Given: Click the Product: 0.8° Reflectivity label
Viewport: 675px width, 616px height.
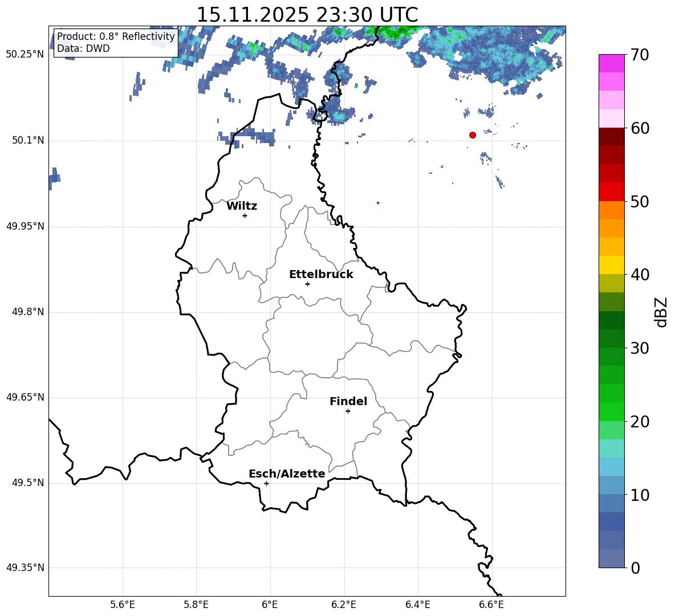Looking at the screenshot, I should coord(116,36).
